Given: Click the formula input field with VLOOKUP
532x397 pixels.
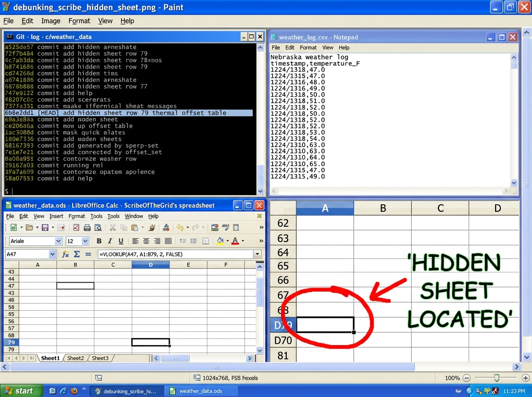Looking at the screenshot, I should point(175,254).
